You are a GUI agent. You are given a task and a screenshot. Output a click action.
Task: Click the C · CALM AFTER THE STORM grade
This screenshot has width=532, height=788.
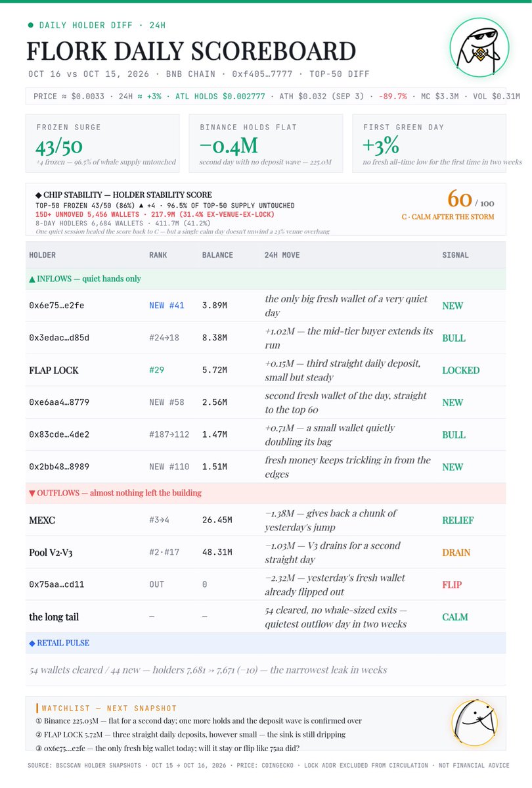click(x=448, y=217)
